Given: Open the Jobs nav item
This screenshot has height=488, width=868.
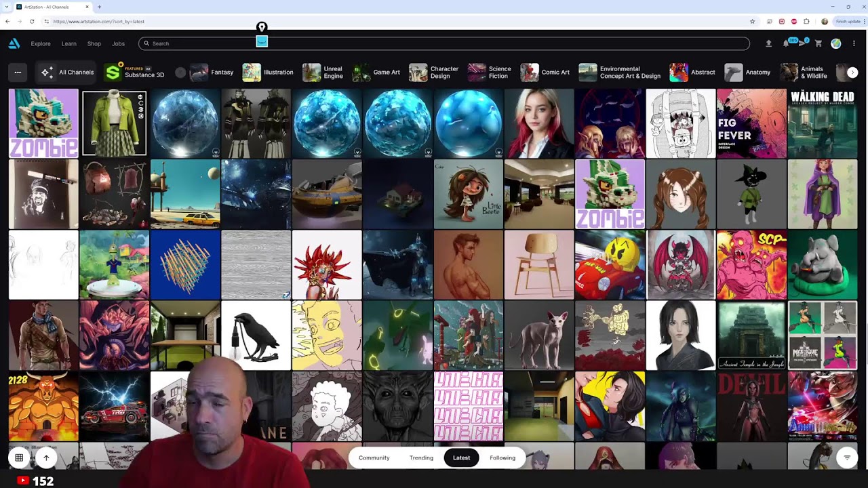Looking at the screenshot, I should pyautogui.click(x=118, y=43).
